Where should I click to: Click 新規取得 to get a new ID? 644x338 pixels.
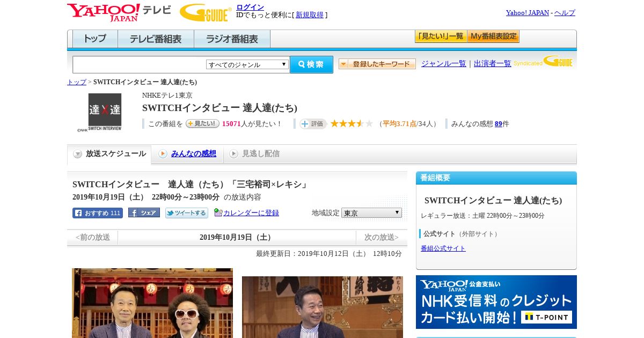point(310,15)
